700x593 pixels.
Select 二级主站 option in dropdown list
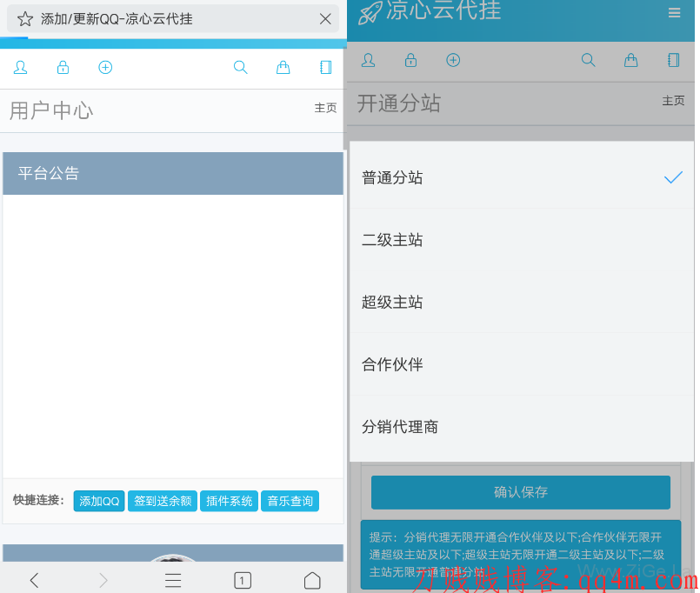pyautogui.click(x=522, y=240)
